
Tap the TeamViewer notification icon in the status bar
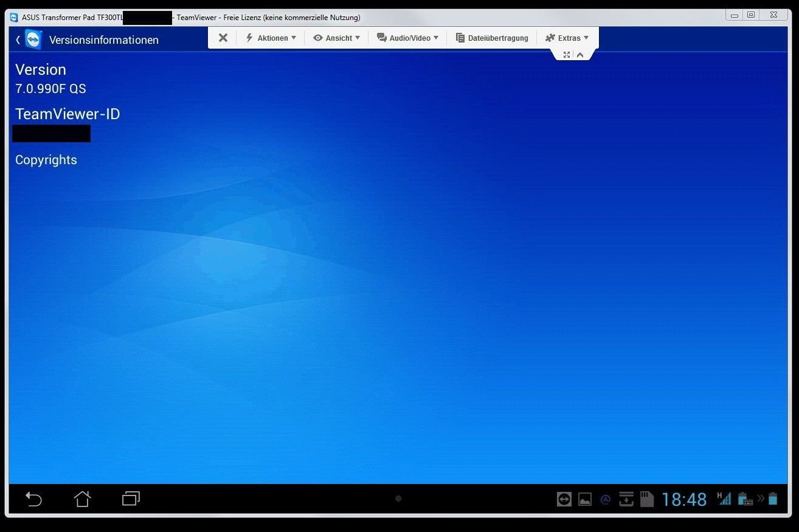click(564, 499)
